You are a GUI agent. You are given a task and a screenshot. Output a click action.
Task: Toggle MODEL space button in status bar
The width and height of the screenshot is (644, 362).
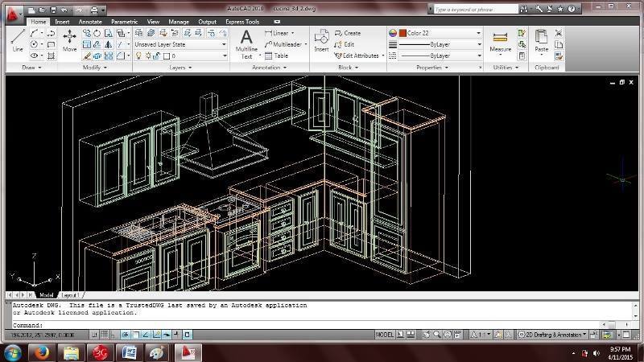pyautogui.click(x=385, y=335)
